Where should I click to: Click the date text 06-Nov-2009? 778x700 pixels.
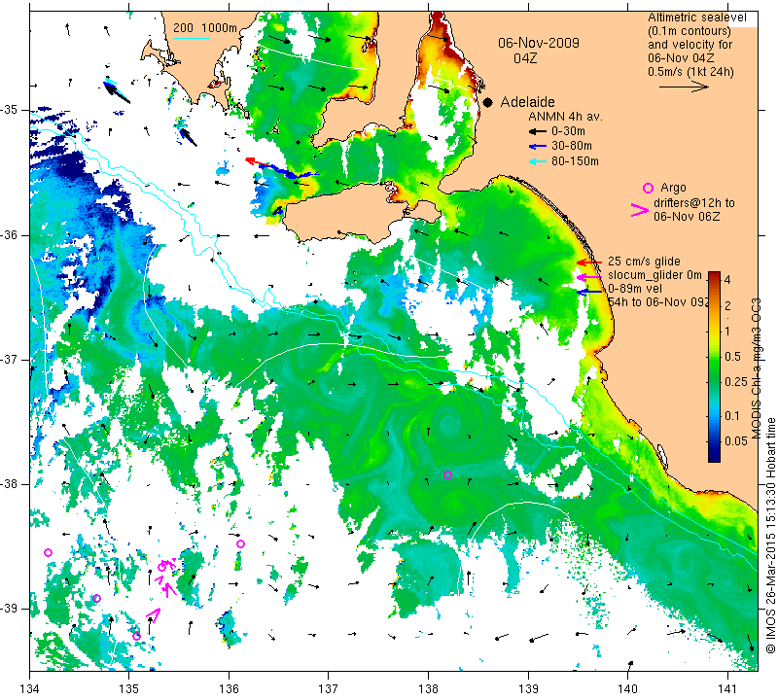pos(539,43)
